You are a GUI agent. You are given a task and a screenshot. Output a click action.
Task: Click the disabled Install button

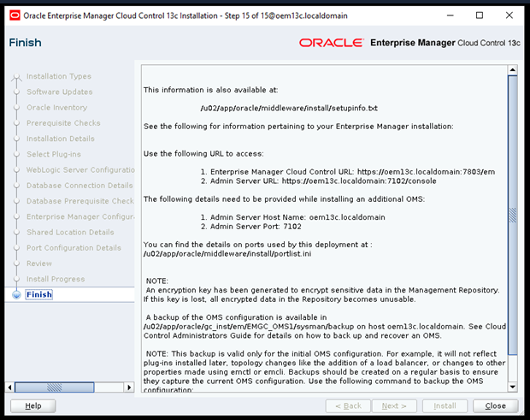[x=445, y=405]
